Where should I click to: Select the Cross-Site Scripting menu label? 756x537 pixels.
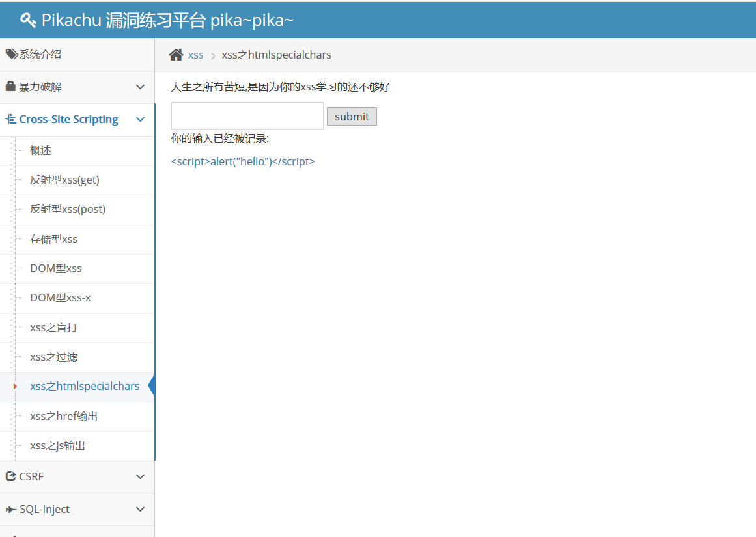(68, 119)
